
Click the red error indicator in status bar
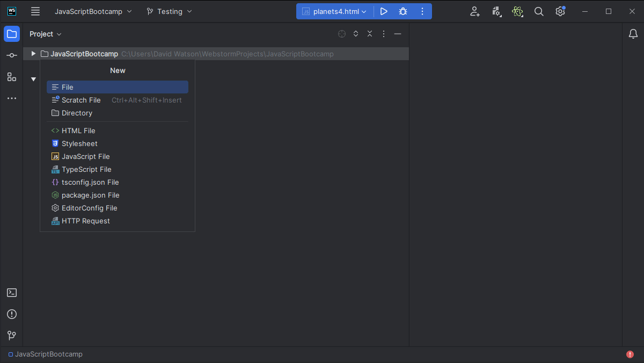[630, 354]
